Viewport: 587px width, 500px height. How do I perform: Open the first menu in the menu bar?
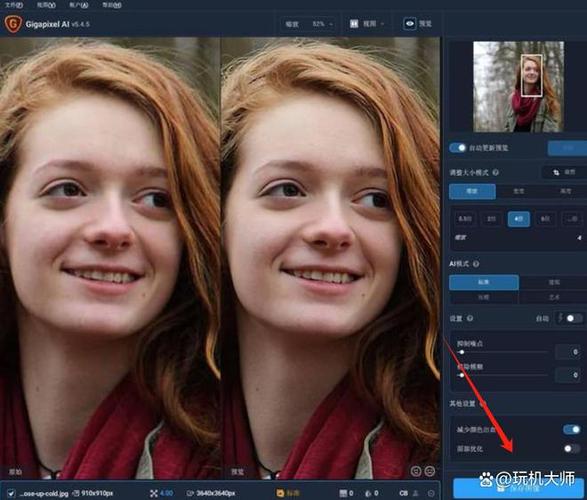point(14,5)
